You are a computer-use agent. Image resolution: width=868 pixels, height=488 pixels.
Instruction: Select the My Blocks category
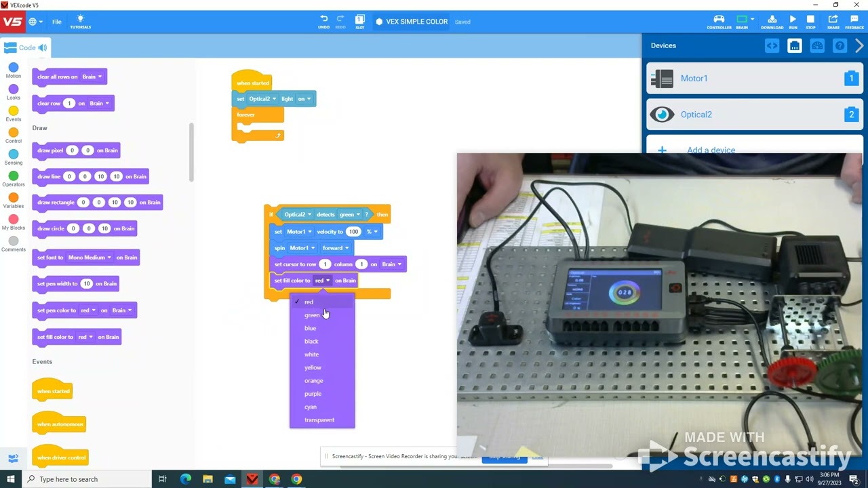14,222
